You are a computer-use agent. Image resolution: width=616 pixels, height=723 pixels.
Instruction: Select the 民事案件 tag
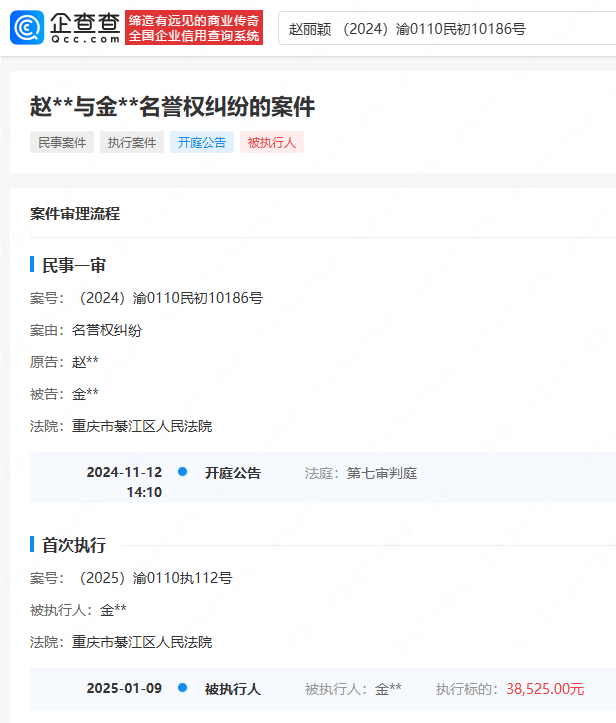(x=62, y=142)
